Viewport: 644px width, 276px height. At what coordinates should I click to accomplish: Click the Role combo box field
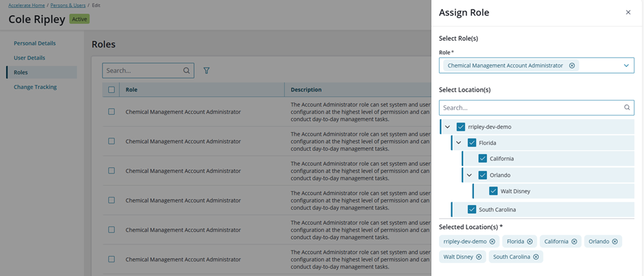(x=537, y=65)
